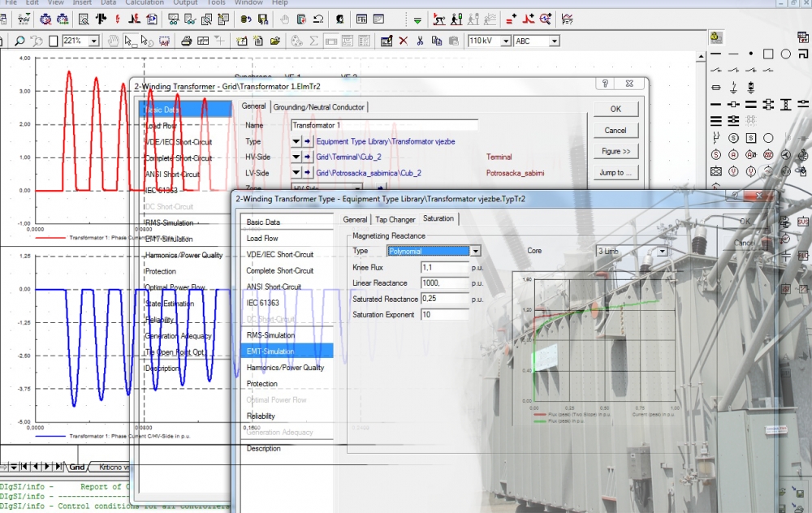
Task: Open the Calculation menu
Action: [x=145, y=2]
